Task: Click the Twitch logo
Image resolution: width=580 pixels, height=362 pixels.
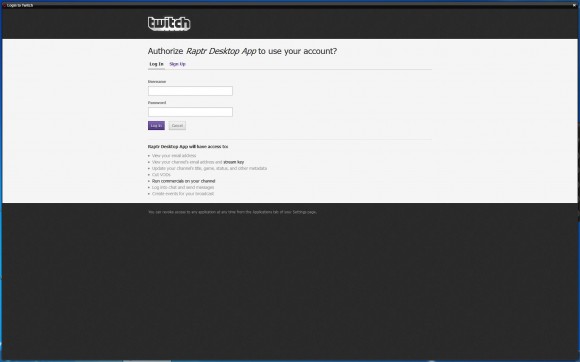Action: [x=169, y=24]
